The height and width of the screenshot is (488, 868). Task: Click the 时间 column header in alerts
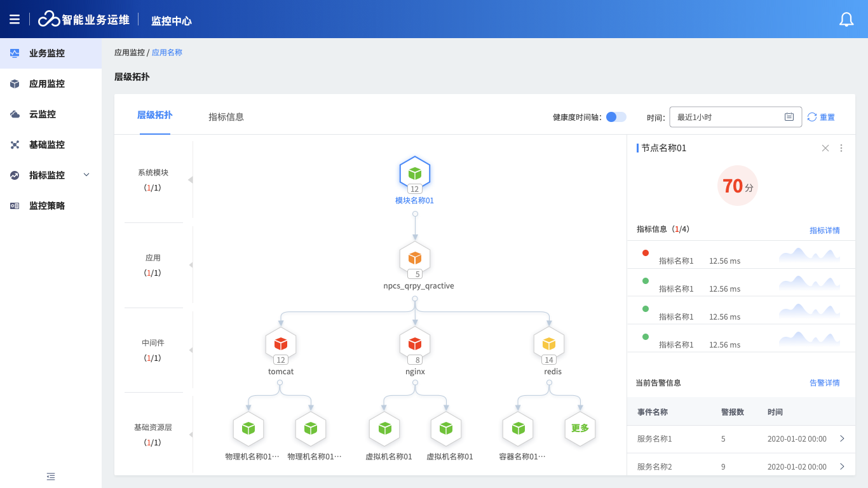775,412
